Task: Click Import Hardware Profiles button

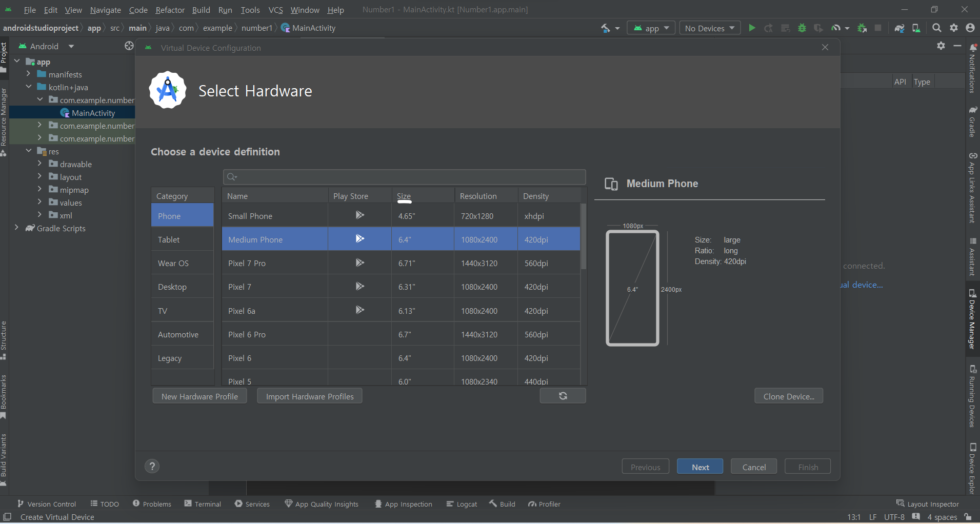Action: pyautogui.click(x=310, y=396)
